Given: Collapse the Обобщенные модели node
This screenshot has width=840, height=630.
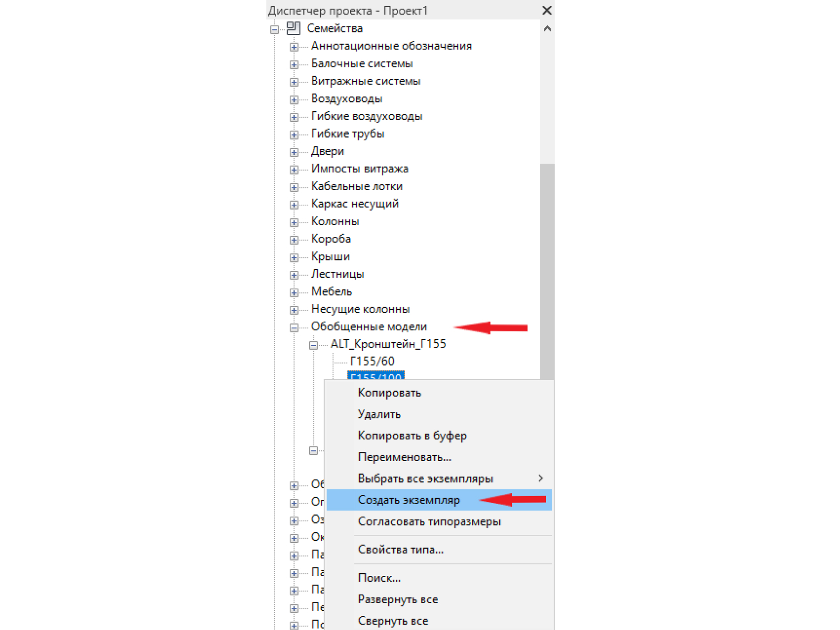Looking at the screenshot, I should tap(294, 328).
